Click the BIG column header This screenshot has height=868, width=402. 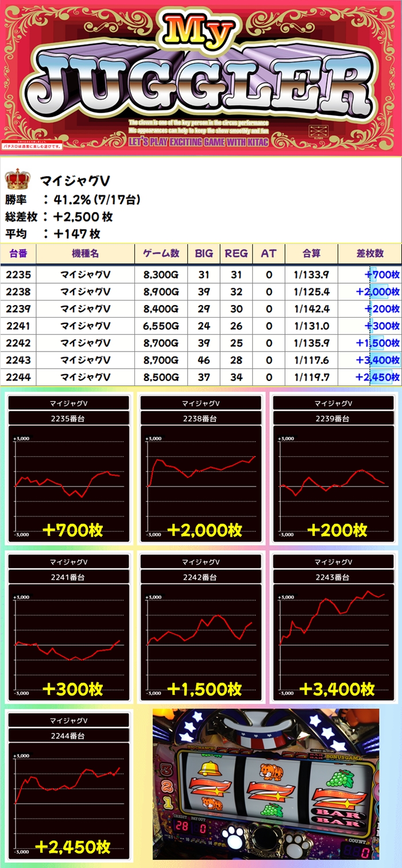pyautogui.click(x=204, y=253)
